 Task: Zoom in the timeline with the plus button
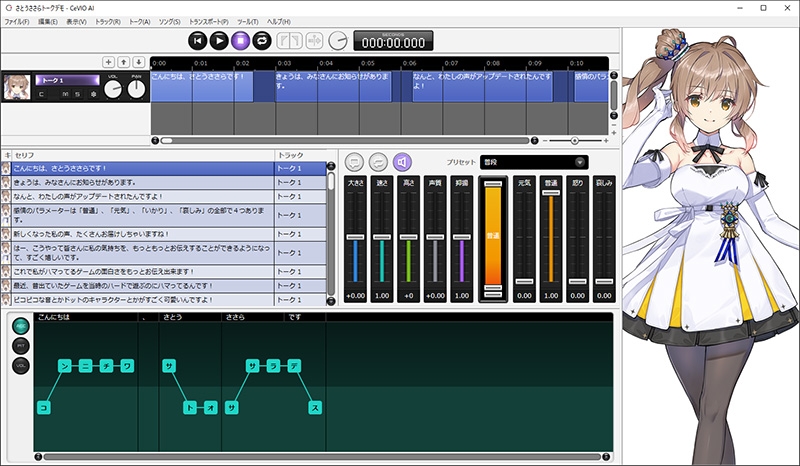click(606, 140)
